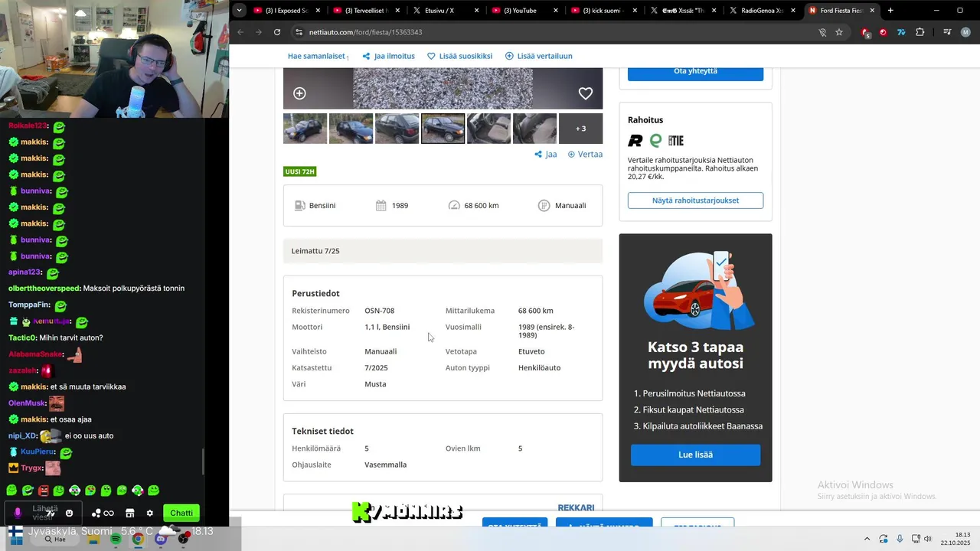The width and height of the screenshot is (980, 551).
Task: Select the second car photo thumbnail
Action: pyautogui.click(x=351, y=129)
